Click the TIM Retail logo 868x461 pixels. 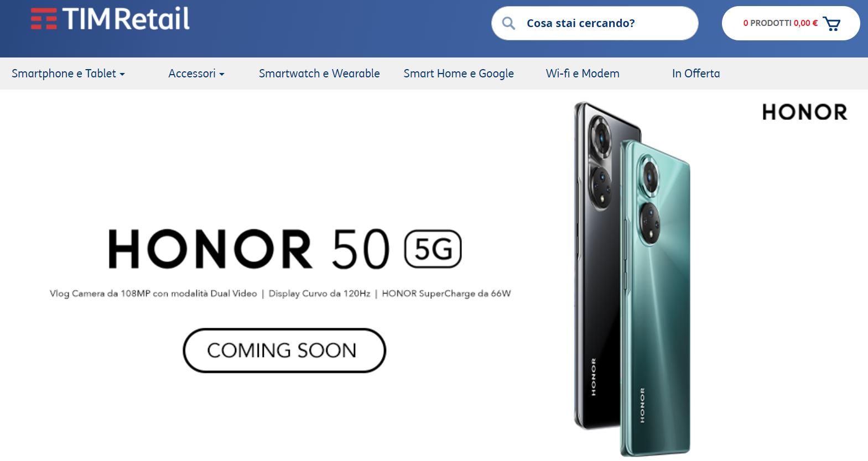point(110,19)
